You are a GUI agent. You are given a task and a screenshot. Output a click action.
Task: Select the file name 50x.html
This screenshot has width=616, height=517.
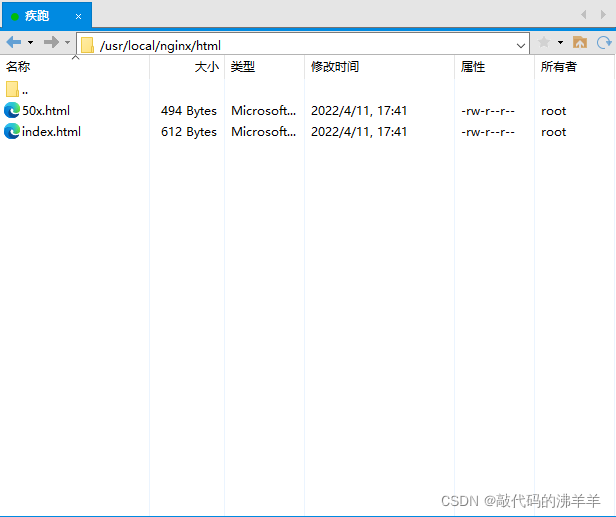click(x=46, y=111)
